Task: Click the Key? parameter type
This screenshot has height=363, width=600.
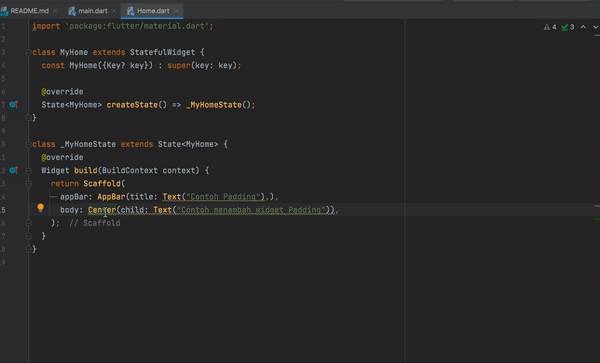Action: click(116, 65)
